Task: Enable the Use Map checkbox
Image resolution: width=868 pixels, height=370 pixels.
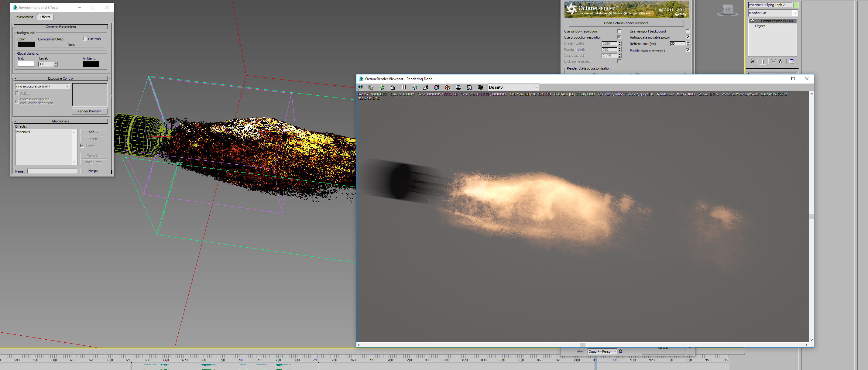Action: pyautogui.click(x=85, y=39)
